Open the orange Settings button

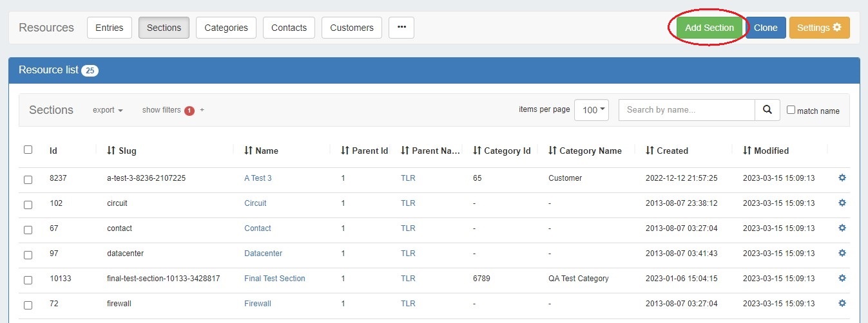(819, 28)
